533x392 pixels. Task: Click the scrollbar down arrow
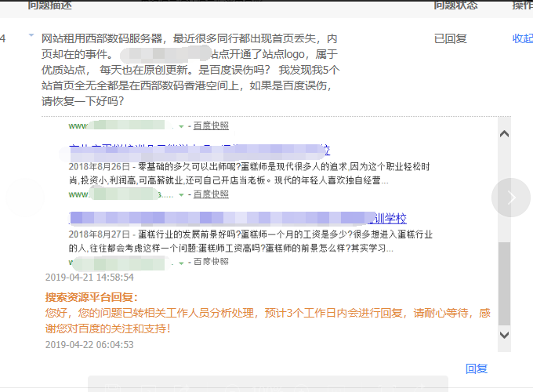[505, 335]
